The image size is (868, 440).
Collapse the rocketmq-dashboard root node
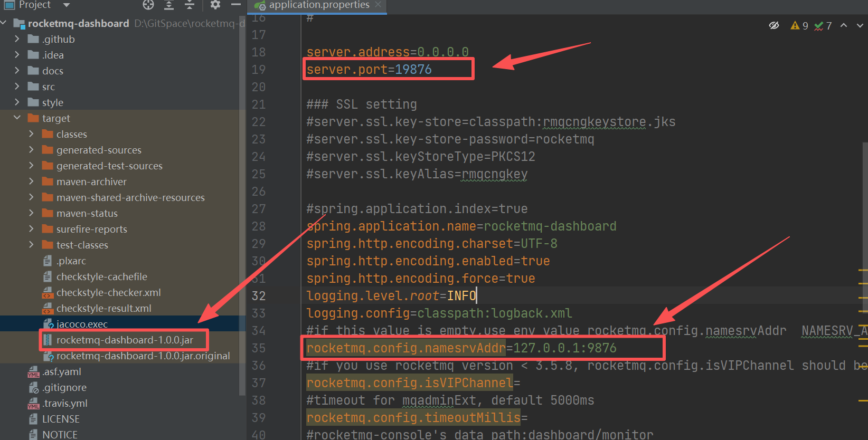pyautogui.click(x=4, y=23)
